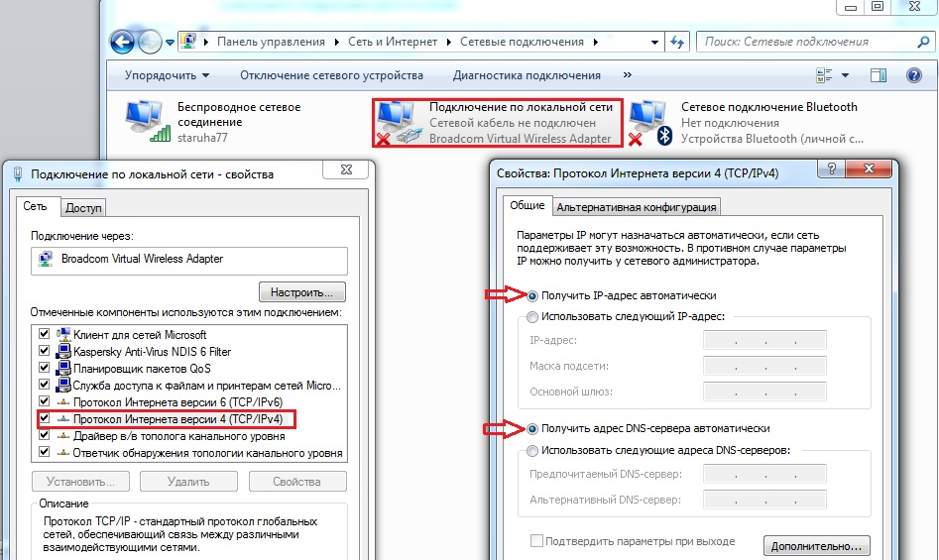Viewport: 939px width, 560px height.
Task: Click the Свойства button
Action: 297,482
